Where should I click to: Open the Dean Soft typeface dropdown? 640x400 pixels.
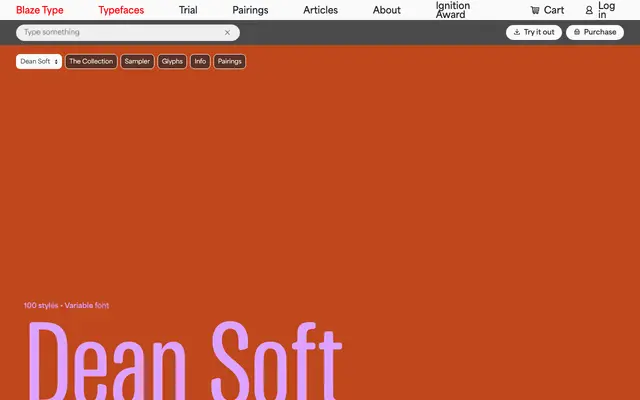pyautogui.click(x=39, y=62)
